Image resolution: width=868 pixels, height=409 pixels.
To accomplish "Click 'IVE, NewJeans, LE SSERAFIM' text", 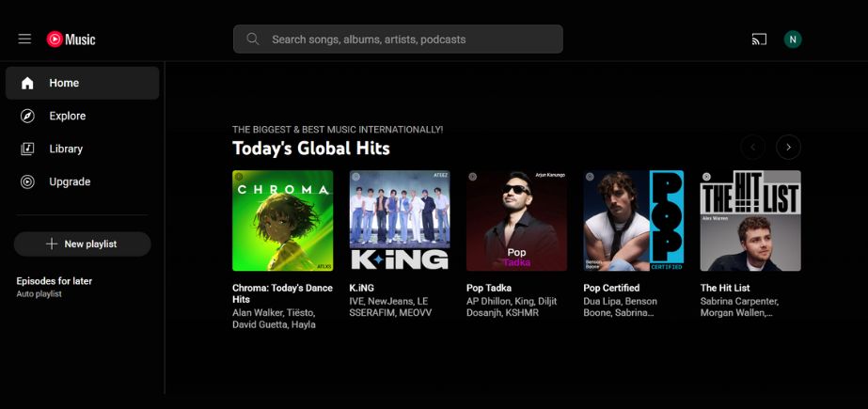I will 390,307.
